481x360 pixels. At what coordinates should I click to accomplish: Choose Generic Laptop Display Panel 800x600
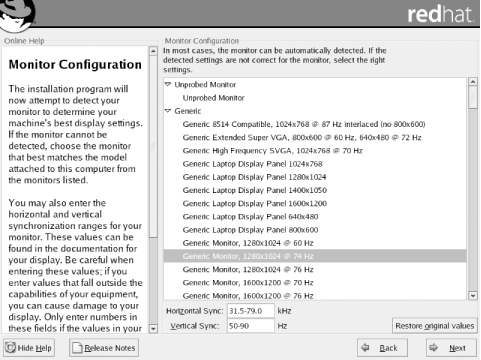(x=315, y=230)
